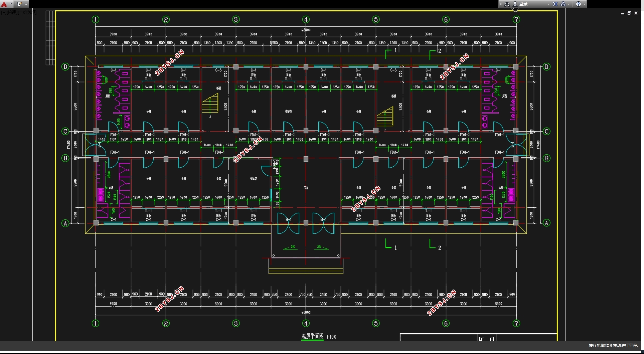The image size is (644, 354).
Task: Restore down the drawing window
Action: [629, 13]
